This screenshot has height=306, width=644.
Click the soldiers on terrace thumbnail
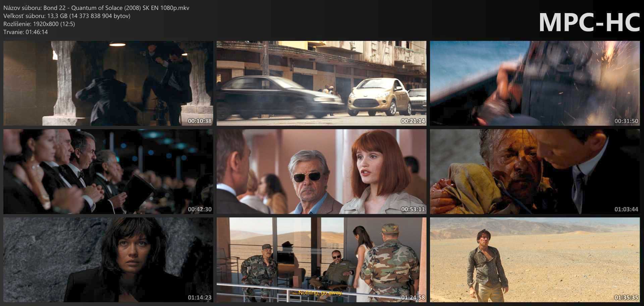(321, 260)
